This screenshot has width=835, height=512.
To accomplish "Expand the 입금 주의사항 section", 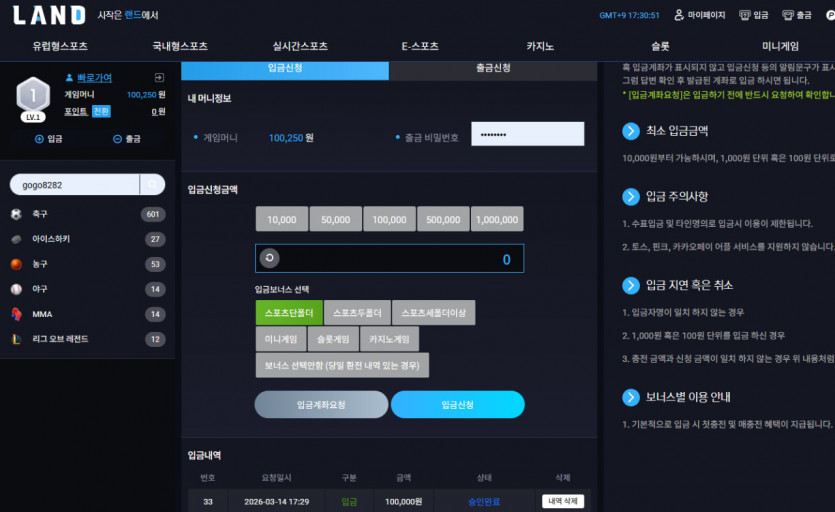I will pos(631,197).
